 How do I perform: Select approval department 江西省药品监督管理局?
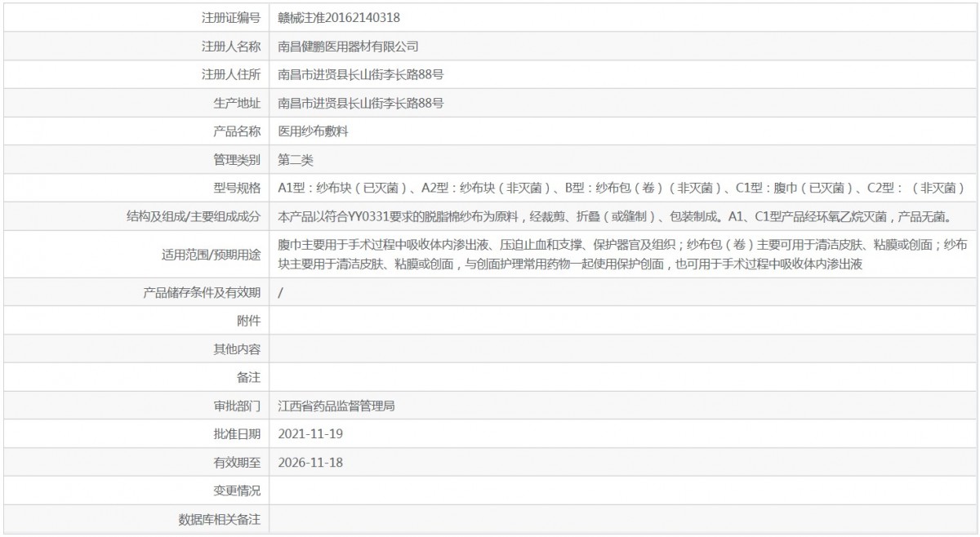337,406
